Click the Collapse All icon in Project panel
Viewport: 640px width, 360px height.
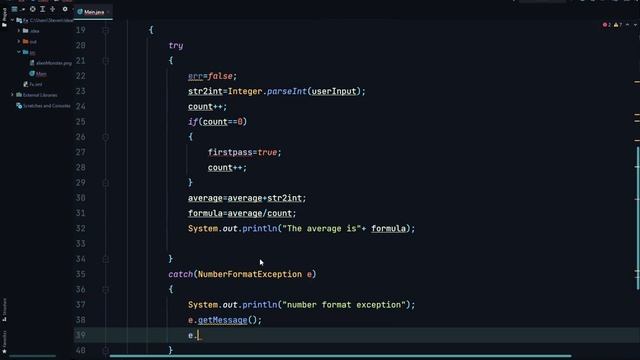coord(53,9)
